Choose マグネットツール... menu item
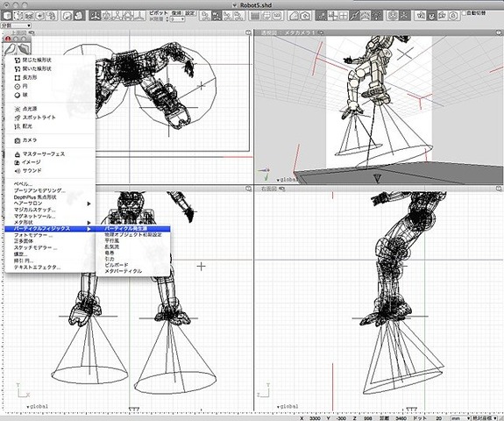The image size is (504, 421). [x=50, y=216]
